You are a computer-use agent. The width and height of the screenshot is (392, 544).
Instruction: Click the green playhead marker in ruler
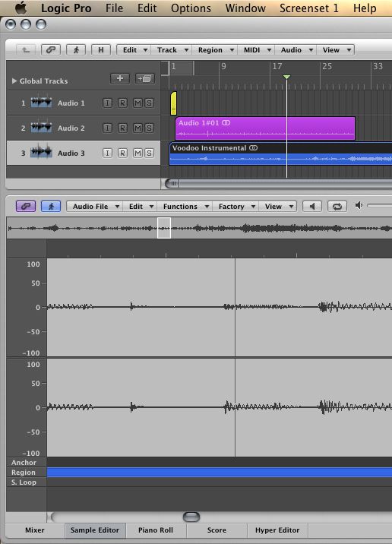tap(286, 77)
